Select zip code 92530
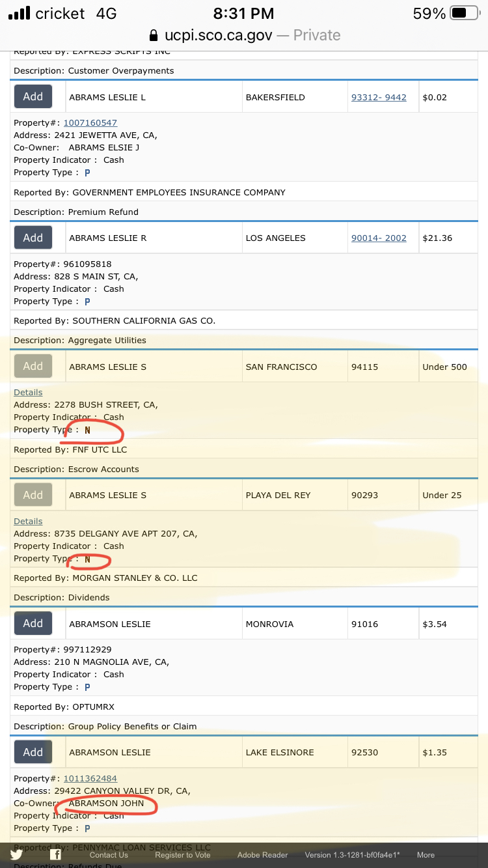Screen dimensions: 488x868 click(x=364, y=752)
